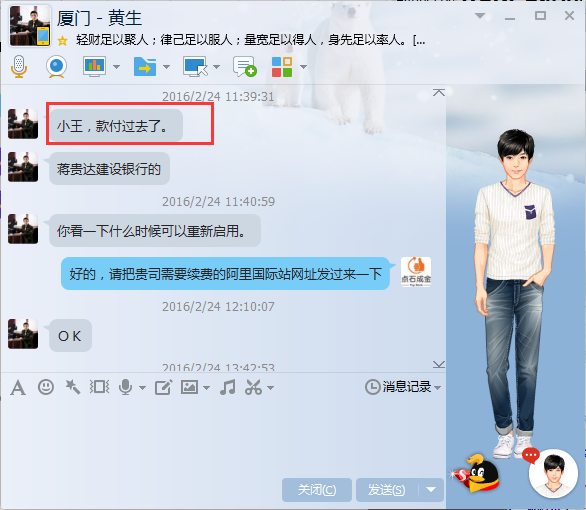Screen dimensions: 586x510
Task: Open remote desktop control icon
Action: point(195,67)
